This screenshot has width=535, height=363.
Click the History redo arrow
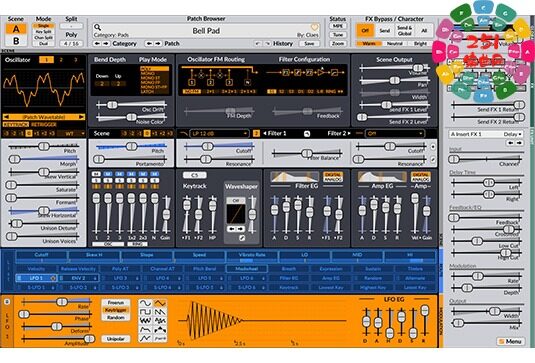(267, 44)
